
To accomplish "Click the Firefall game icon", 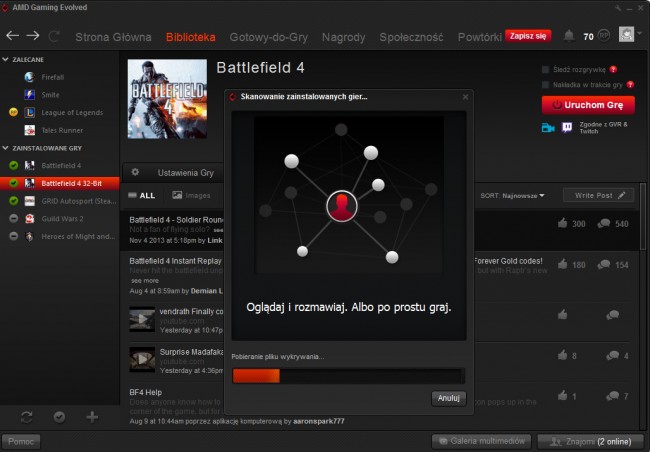I will coord(29,77).
